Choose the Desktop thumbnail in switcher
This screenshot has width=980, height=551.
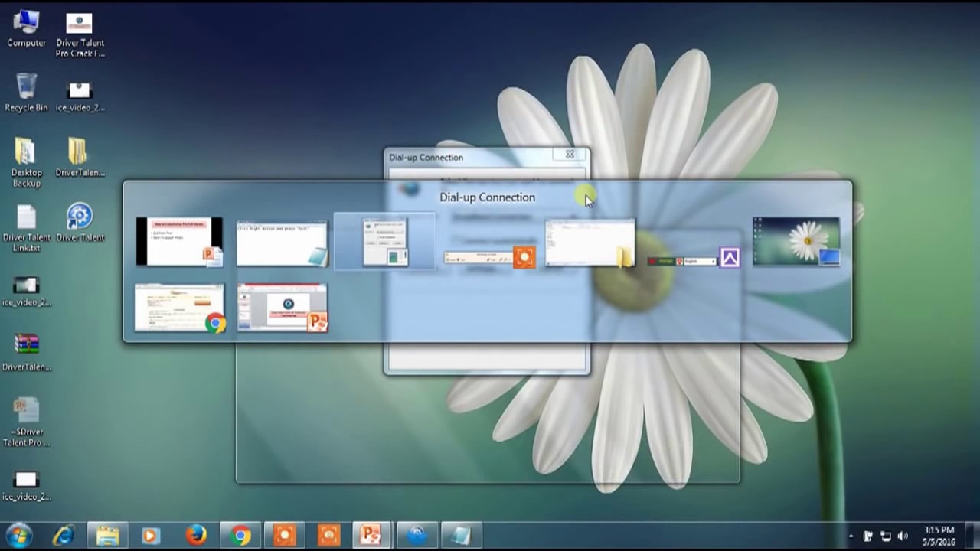coord(796,242)
